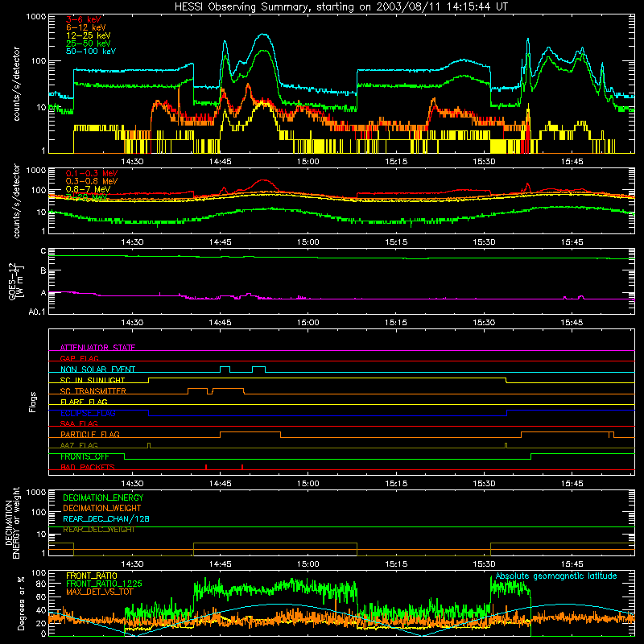Click the PARTICLE_FLAG label
This screenshot has height=644, width=644.
(90, 435)
